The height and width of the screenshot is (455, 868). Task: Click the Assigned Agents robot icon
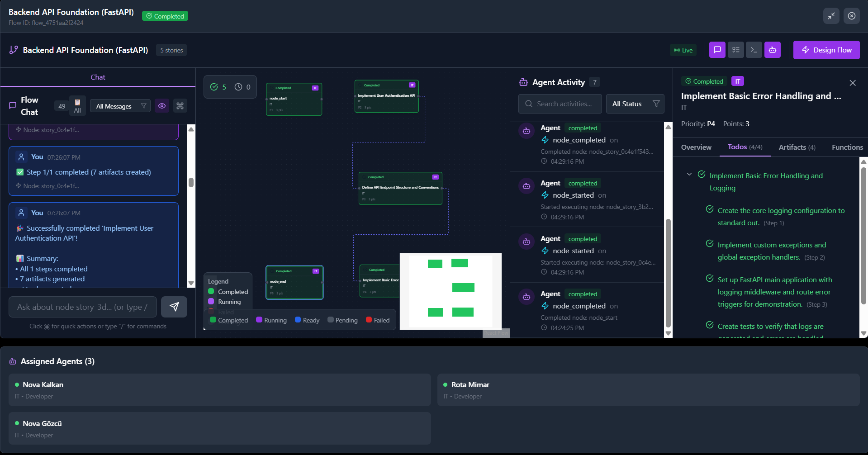coord(13,361)
